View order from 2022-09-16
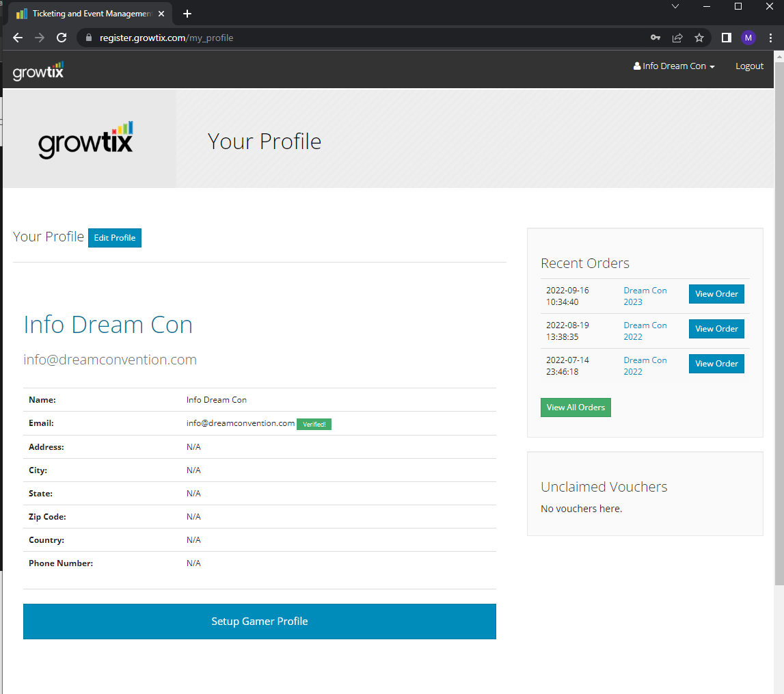The width and height of the screenshot is (784, 694). pos(716,294)
